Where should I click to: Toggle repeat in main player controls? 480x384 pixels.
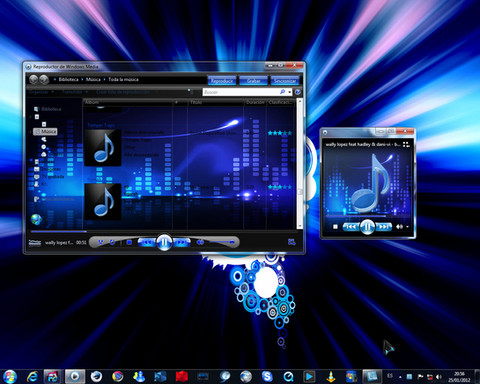(112, 242)
